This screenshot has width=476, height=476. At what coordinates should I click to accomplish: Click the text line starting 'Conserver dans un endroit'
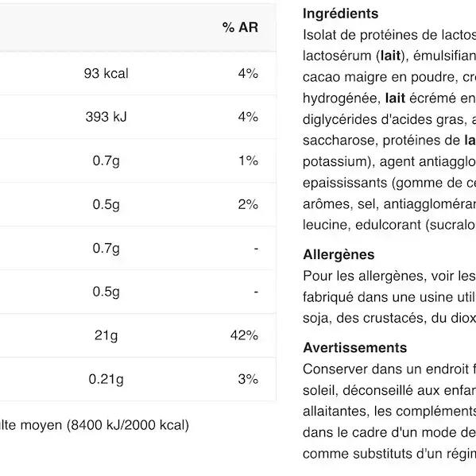tap(389, 370)
